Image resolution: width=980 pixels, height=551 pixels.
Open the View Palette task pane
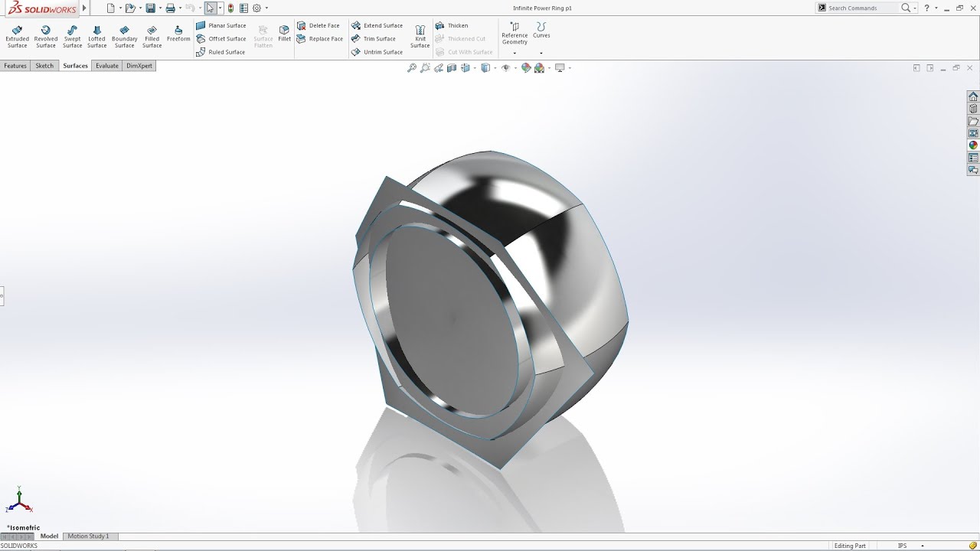tap(973, 133)
